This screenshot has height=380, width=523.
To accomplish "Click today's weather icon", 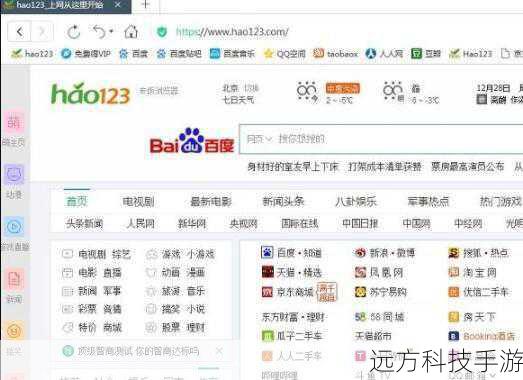I will pyautogui.click(x=307, y=91).
